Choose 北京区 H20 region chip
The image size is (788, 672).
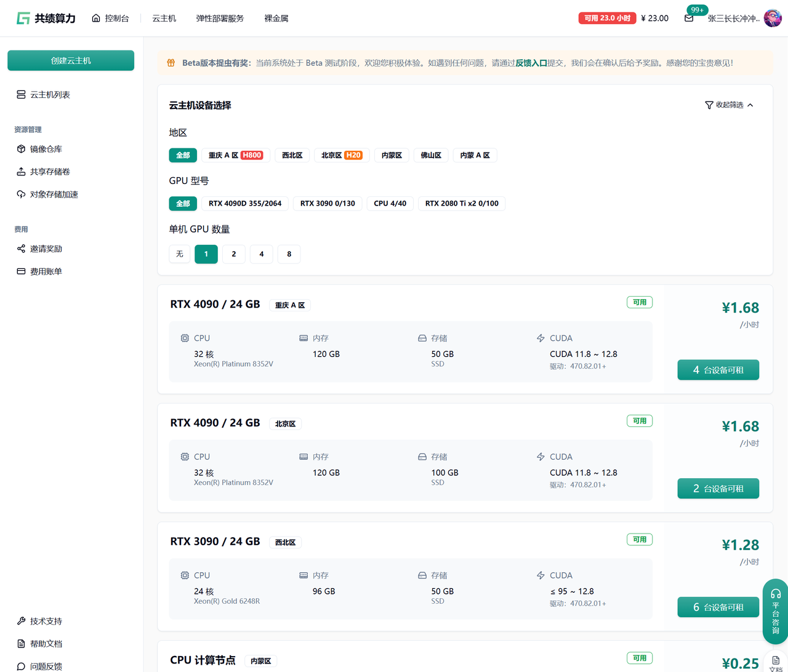tap(342, 155)
